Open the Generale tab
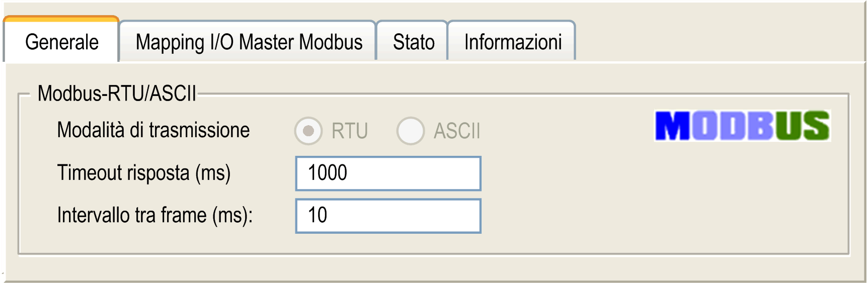Screen dimensions: 868x283 pyautogui.click(x=61, y=40)
